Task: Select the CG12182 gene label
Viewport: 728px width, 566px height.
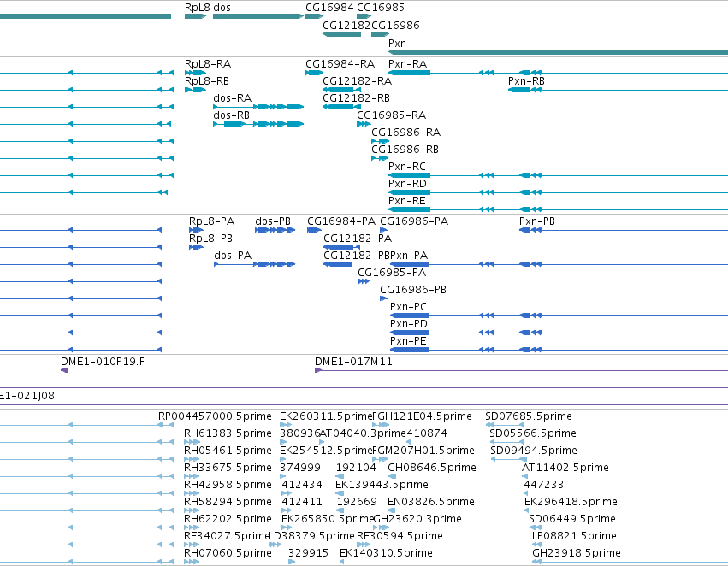Action: tap(346, 25)
